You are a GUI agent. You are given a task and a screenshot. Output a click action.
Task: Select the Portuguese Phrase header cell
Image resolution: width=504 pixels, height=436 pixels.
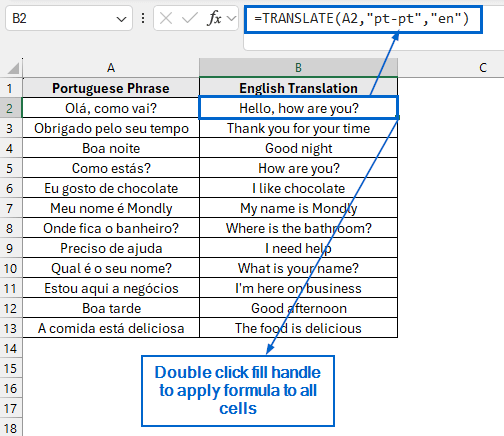point(111,88)
